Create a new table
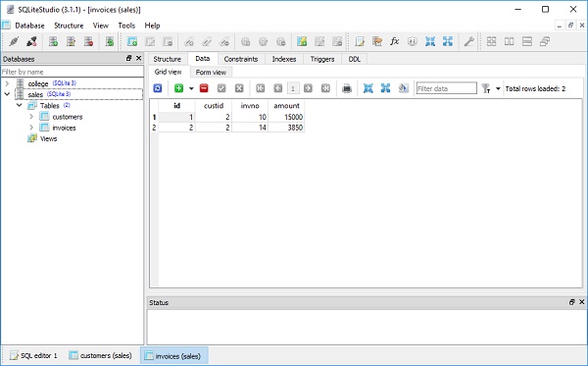 coord(132,41)
